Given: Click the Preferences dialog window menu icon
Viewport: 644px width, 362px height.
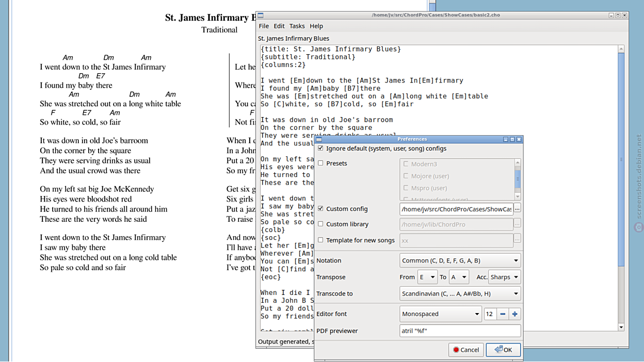Looking at the screenshot, I should coord(319,139).
